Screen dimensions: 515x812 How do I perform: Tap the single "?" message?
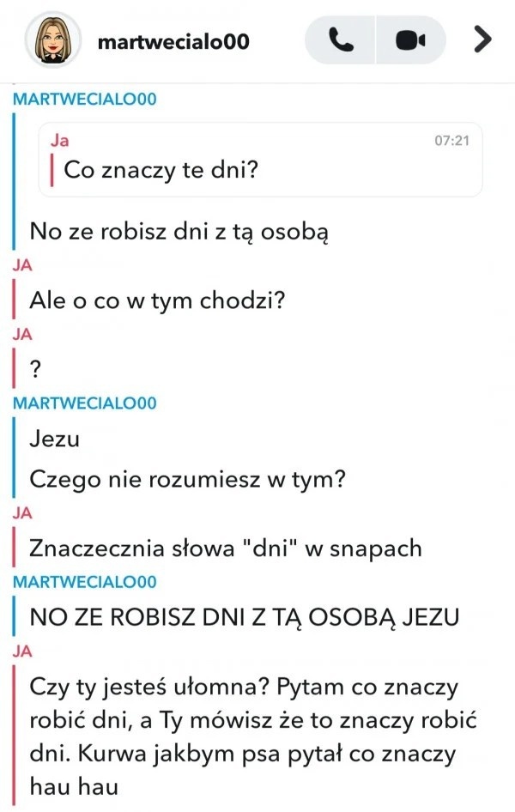pyautogui.click(x=35, y=369)
